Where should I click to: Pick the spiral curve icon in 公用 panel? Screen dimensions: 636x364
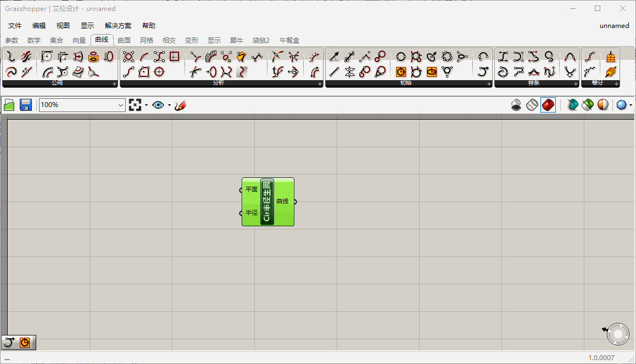[x=11, y=72]
